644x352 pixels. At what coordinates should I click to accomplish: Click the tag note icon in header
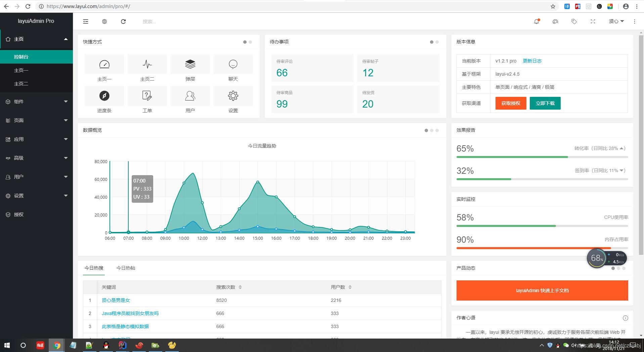(x=574, y=22)
